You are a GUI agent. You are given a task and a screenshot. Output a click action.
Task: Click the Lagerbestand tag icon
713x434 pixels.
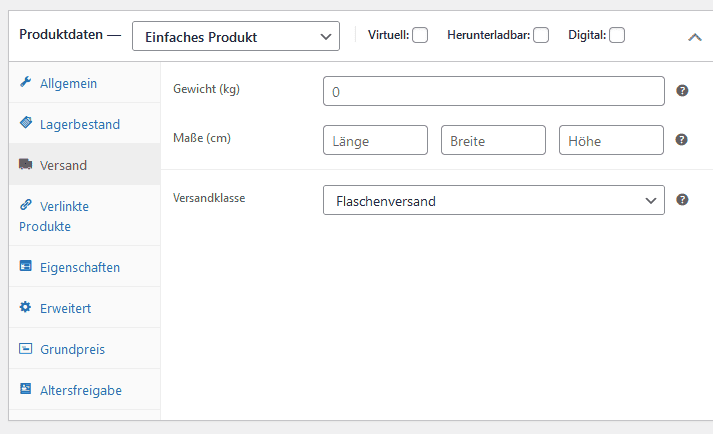click(26, 123)
